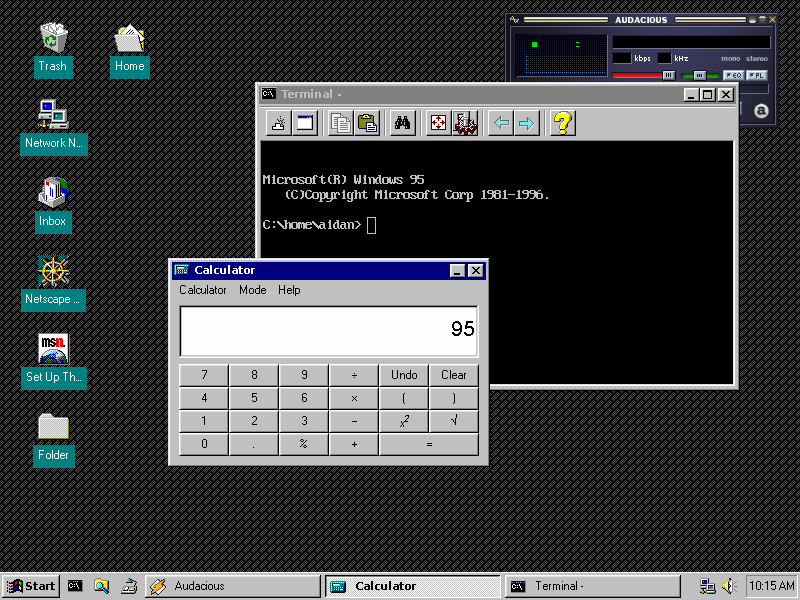Image resolution: width=800 pixels, height=600 pixels.
Task: Enable the EQ toggle in Audacious
Action: pos(734,74)
